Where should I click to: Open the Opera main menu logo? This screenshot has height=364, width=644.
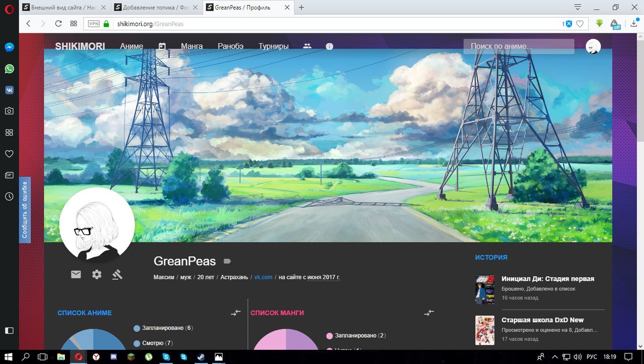[9, 8]
